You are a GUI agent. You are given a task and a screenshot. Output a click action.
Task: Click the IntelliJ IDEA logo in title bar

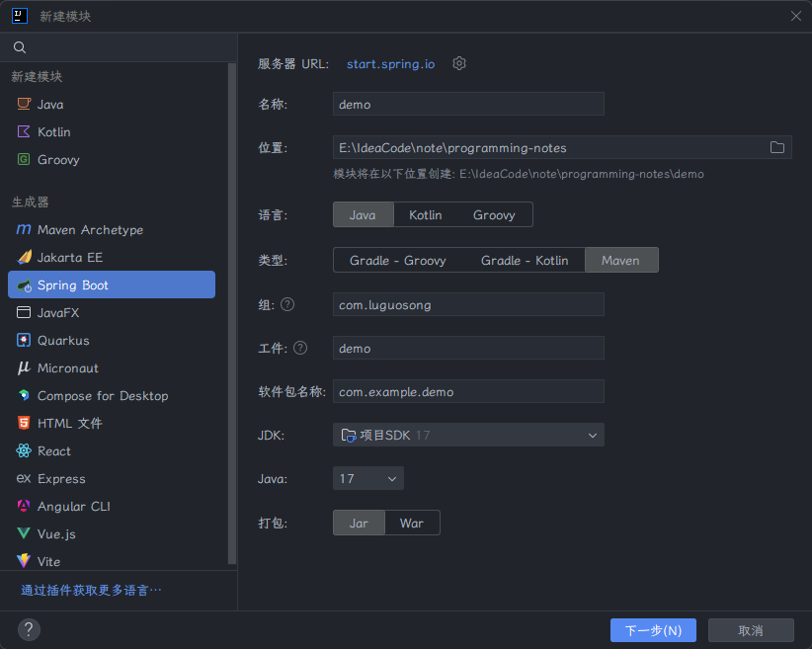[19, 16]
